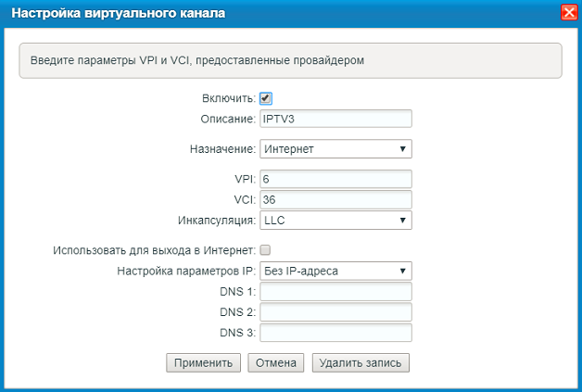Screen dimensions: 582x392
Task: Toggle the Включить checkbox
Action: click(x=265, y=98)
